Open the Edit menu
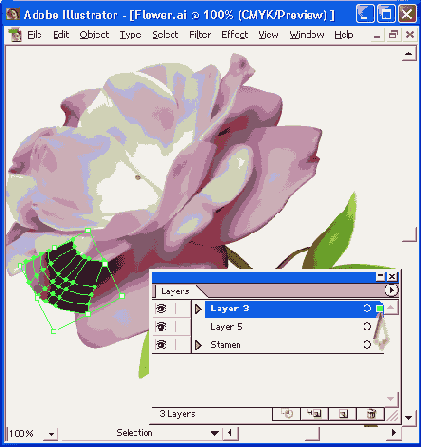This screenshot has width=421, height=447. point(61,35)
